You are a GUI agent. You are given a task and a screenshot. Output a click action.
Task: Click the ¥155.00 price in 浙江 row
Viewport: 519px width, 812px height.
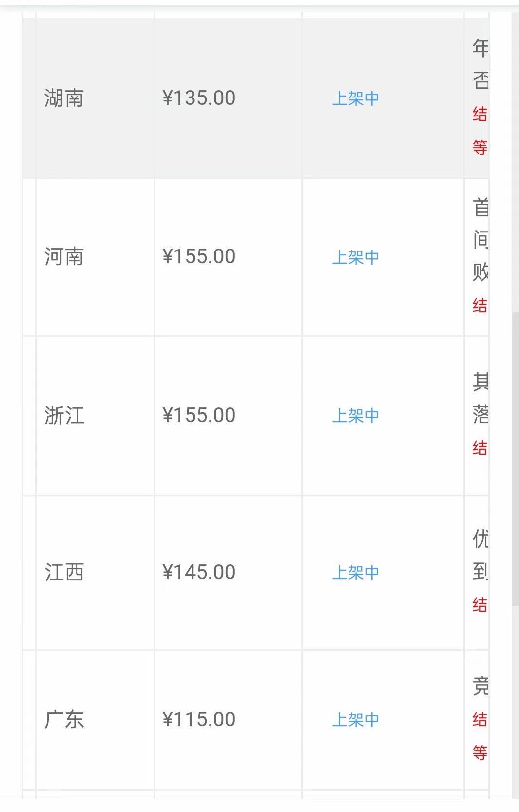coord(199,416)
